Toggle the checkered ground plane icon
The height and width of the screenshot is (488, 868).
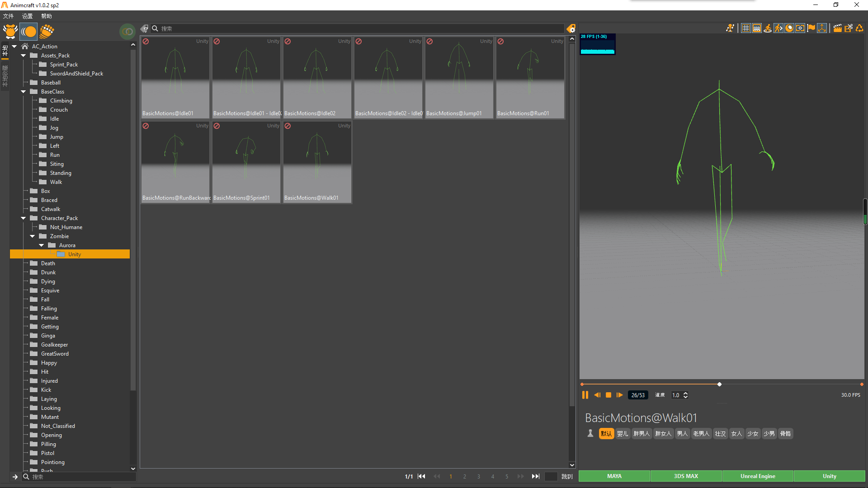pos(757,28)
